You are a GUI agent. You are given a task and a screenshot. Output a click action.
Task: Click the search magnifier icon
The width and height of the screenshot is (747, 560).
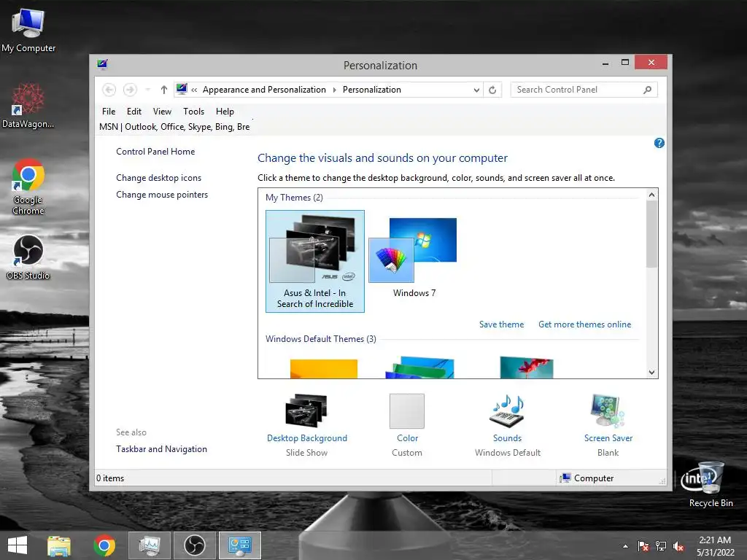(x=648, y=90)
